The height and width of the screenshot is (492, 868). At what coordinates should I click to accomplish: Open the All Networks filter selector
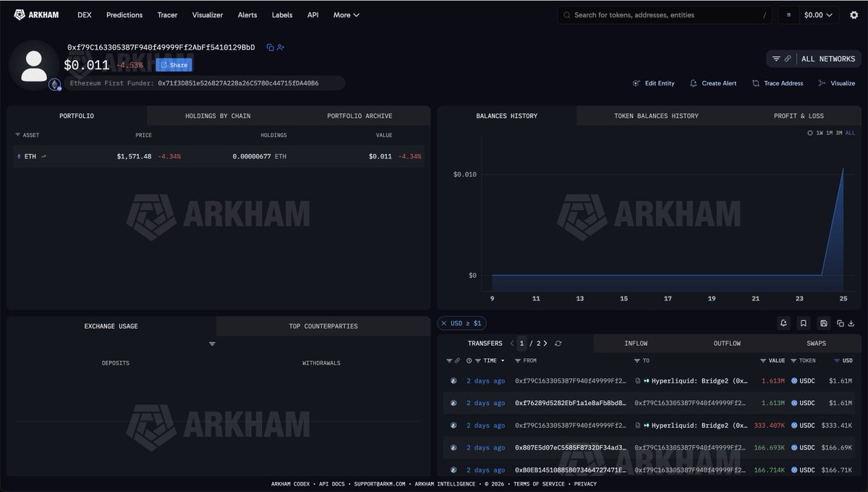(x=814, y=59)
